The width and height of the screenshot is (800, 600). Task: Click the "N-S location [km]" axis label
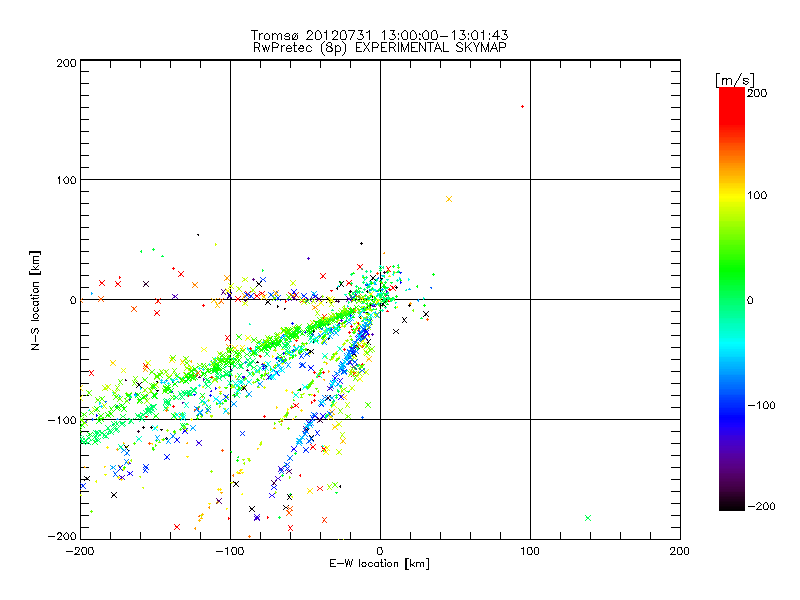[x=35, y=301]
